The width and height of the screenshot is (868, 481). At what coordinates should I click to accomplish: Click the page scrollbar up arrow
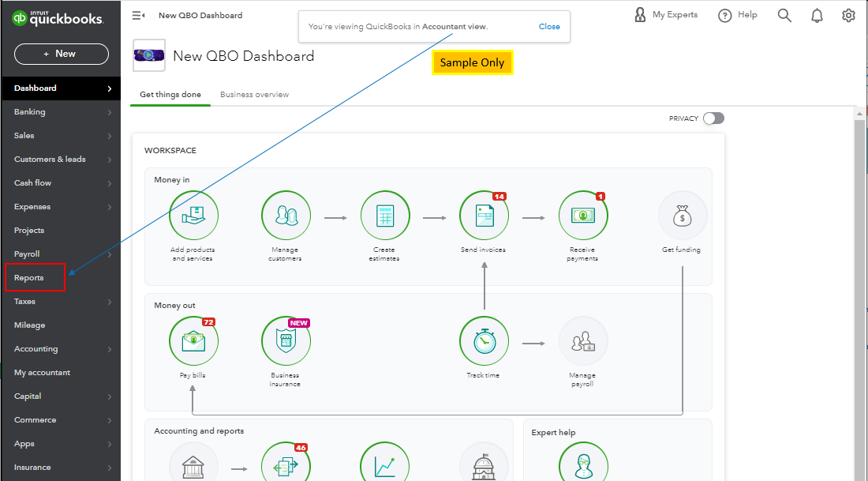pos(859,114)
